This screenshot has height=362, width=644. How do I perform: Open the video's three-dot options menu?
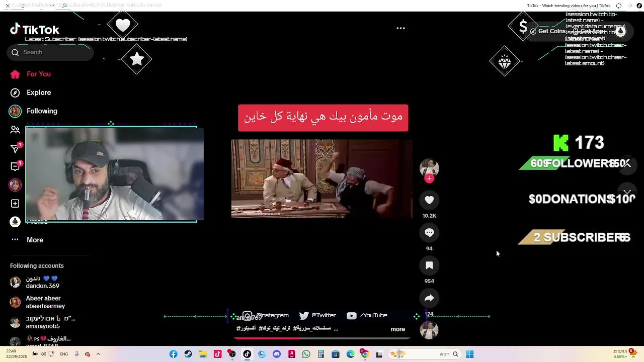point(400,28)
